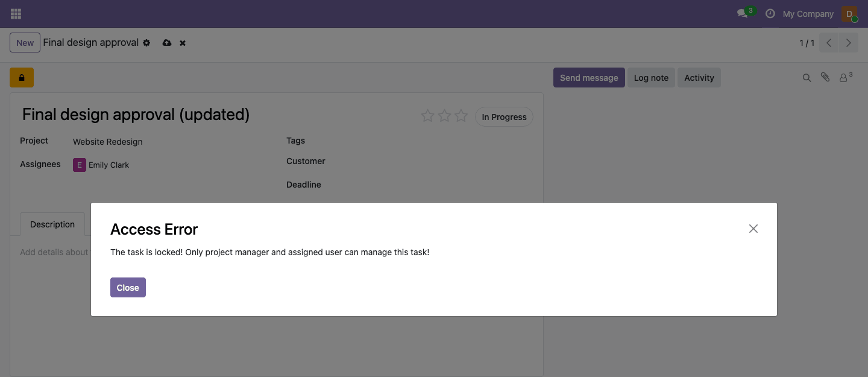Open the activities clock icon
Viewport: 868px width, 377px height.
tap(770, 14)
